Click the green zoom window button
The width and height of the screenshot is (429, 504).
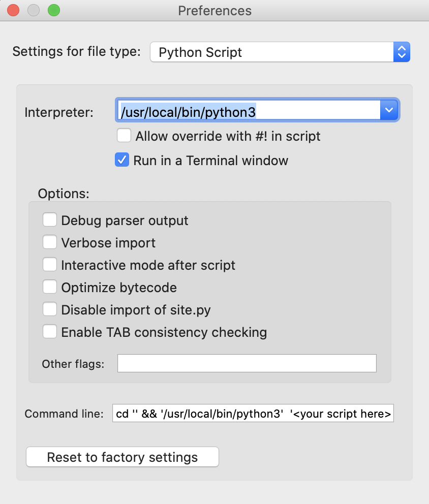(53, 10)
